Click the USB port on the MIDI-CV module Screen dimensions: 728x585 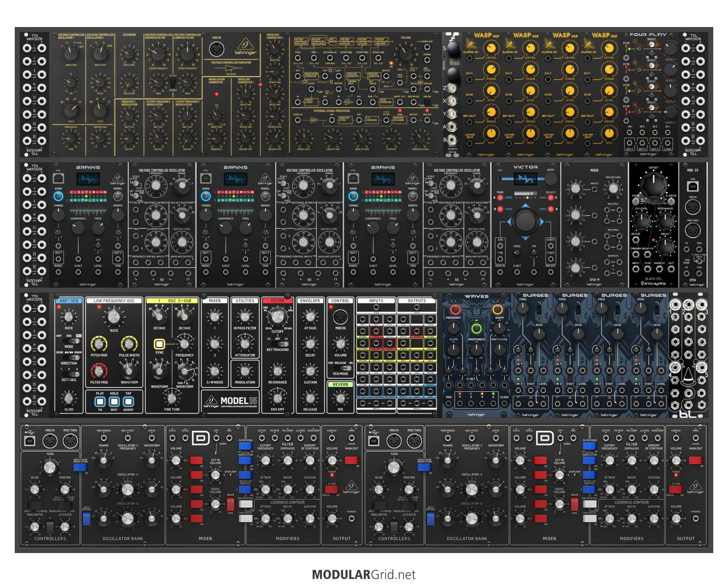pos(693,186)
